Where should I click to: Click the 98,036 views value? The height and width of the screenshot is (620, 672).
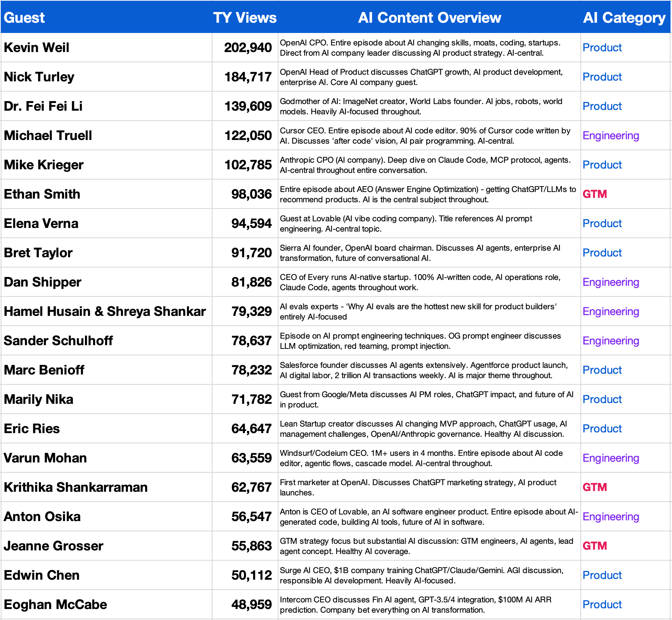click(x=252, y=194)
